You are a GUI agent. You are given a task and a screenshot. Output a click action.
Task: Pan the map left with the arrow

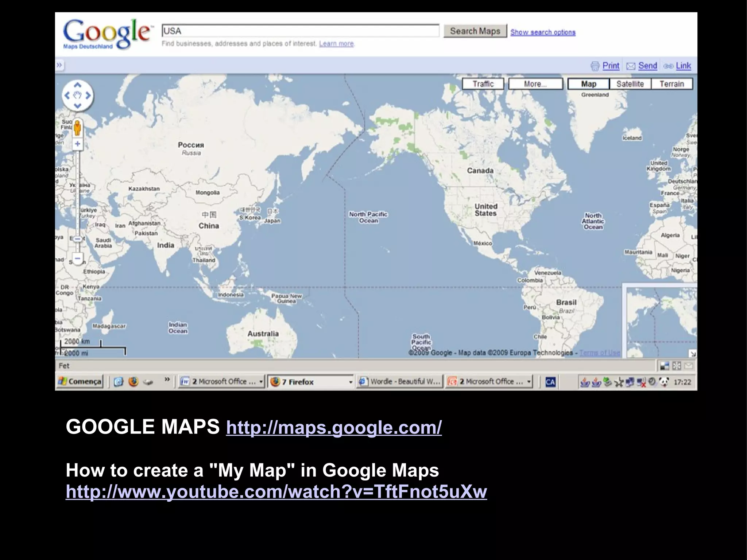pyautogui.click(x=67, y=96)
